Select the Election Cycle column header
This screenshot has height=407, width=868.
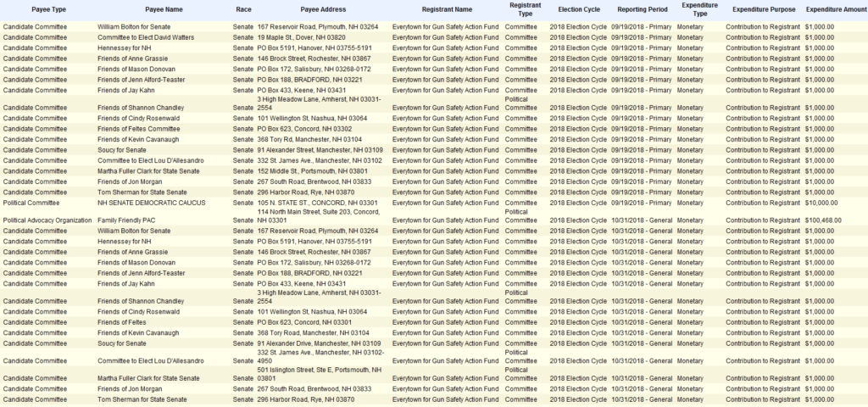[577, 8]
